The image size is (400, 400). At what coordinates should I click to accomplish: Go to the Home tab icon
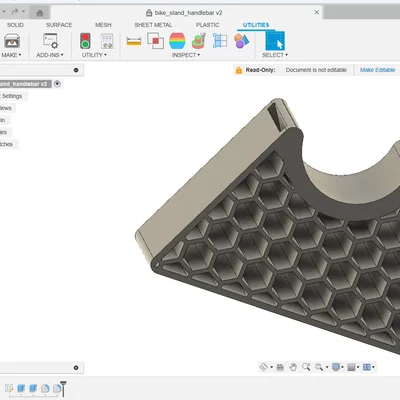coord(40,13)
